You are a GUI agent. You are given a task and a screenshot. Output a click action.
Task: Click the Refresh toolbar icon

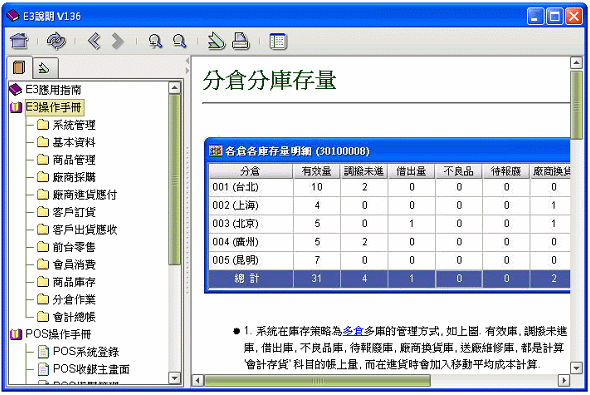point(56,41)
